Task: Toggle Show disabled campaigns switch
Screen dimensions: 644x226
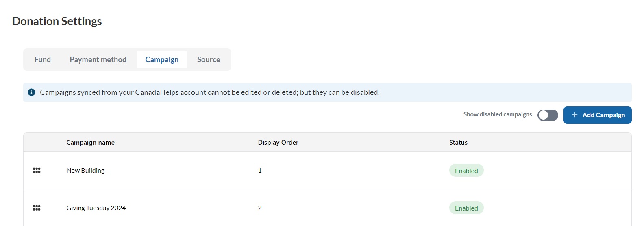Action: pos(548,115)
